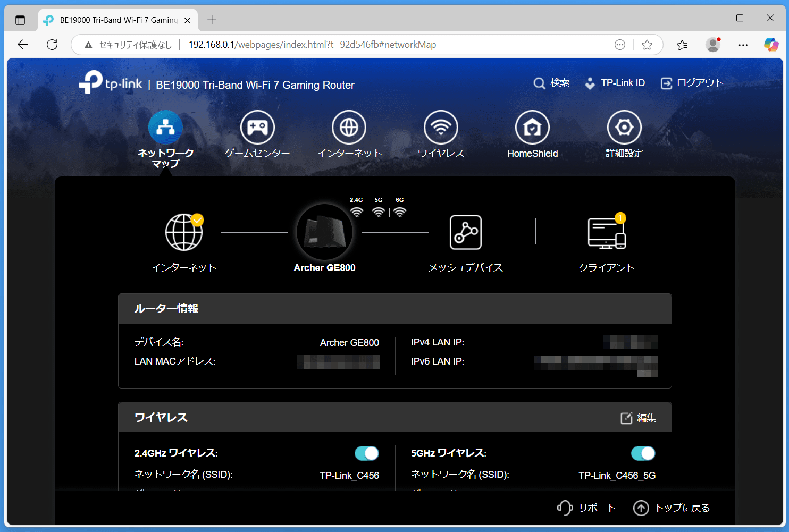
Task: Open the HomeShield shield icon
Action: click(x=532, y=128)
